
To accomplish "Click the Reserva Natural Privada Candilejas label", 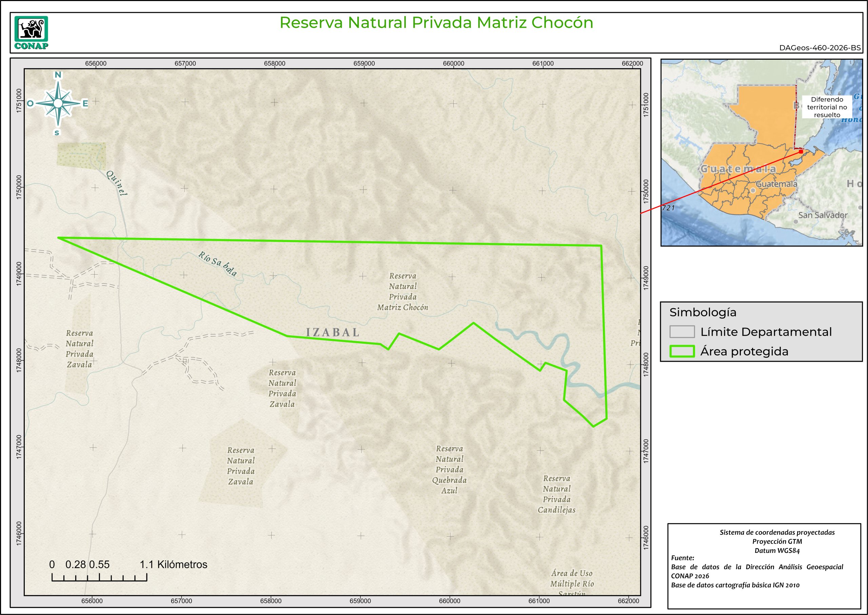I will tap(556, 494).
